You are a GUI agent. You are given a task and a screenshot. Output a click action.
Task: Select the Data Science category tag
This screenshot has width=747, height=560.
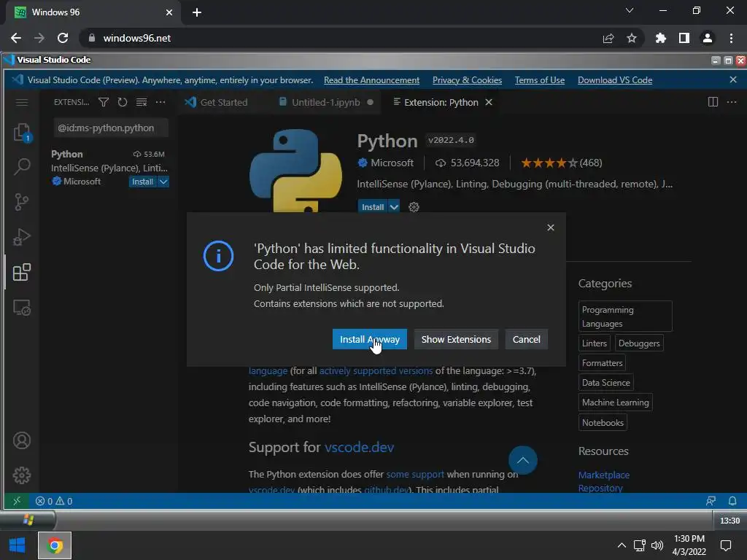click(x=606, y=382)
